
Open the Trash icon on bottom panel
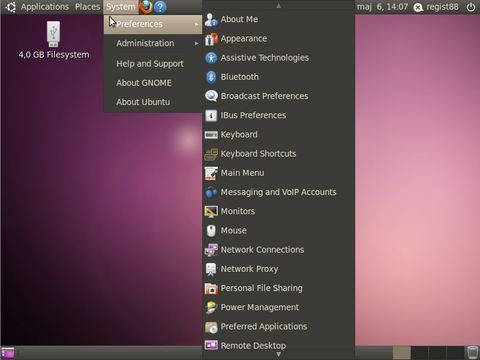472,352
